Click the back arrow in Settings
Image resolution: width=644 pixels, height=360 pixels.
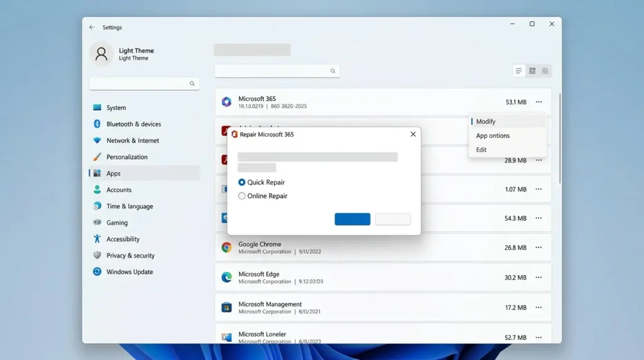click(92, 27)
